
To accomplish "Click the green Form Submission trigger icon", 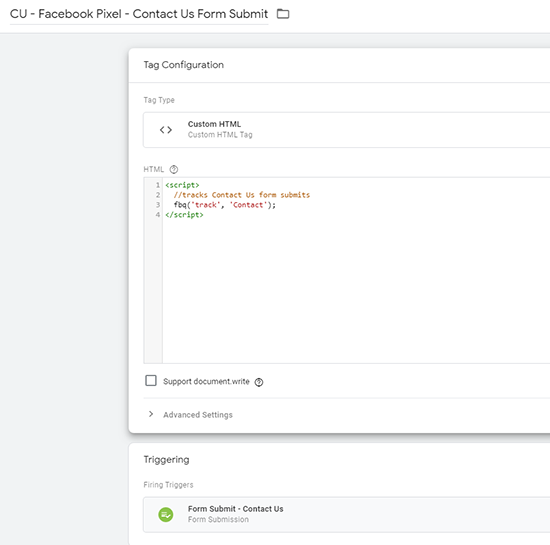I will 166,514.
